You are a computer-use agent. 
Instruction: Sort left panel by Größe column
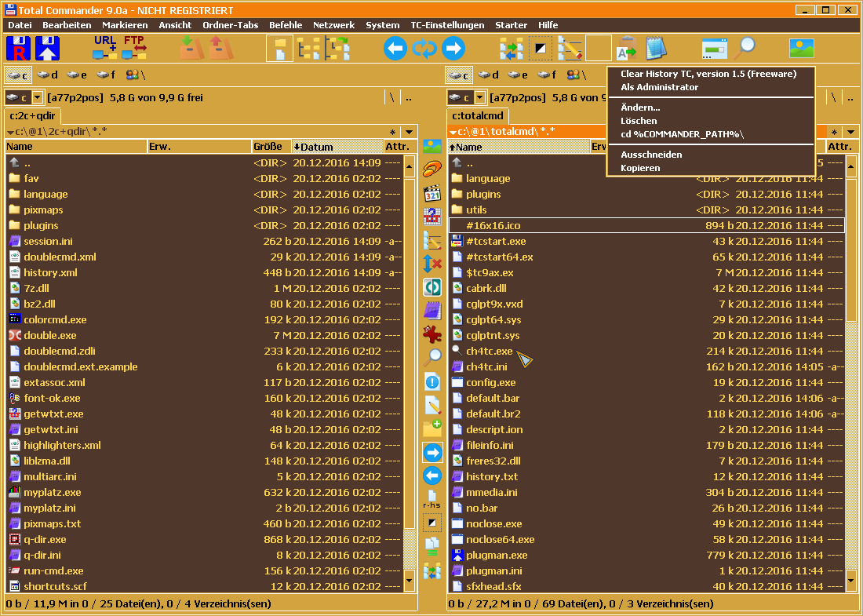click(x=271, y=147)
